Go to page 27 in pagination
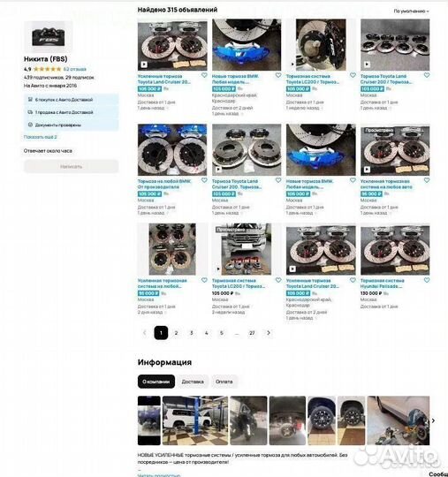Screen dimensions: 448x477 [x=252, y=333]
